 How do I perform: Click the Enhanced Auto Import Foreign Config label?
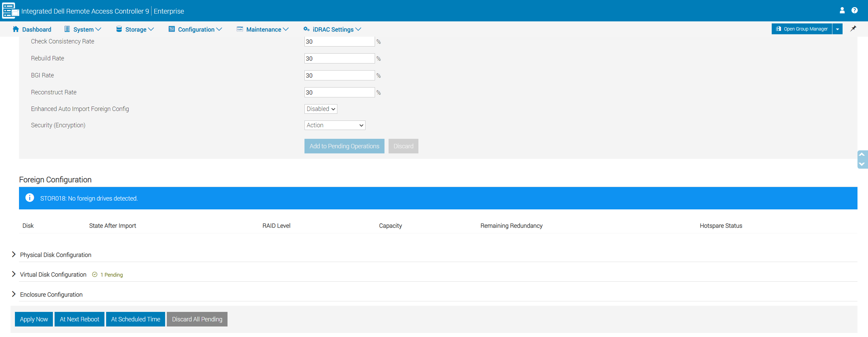80,109
